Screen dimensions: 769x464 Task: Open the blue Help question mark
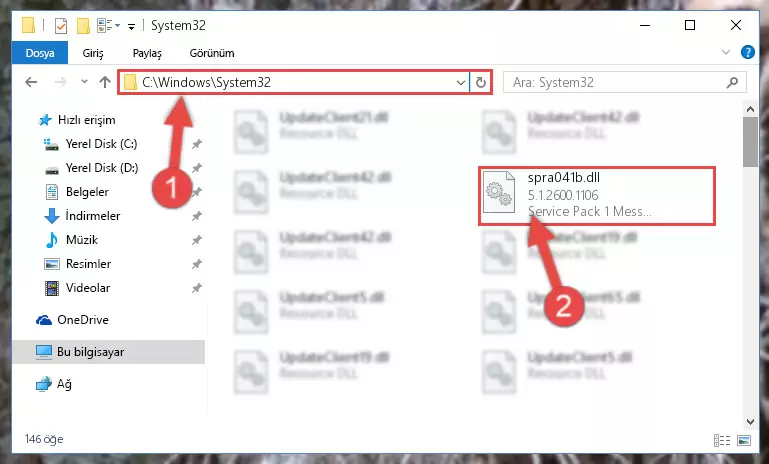coord(747,52)
